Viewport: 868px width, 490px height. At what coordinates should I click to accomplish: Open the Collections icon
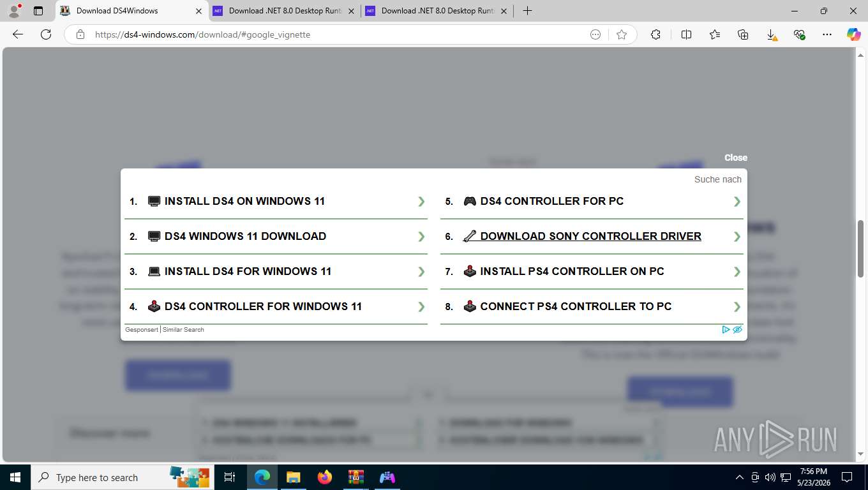point(743,34)
